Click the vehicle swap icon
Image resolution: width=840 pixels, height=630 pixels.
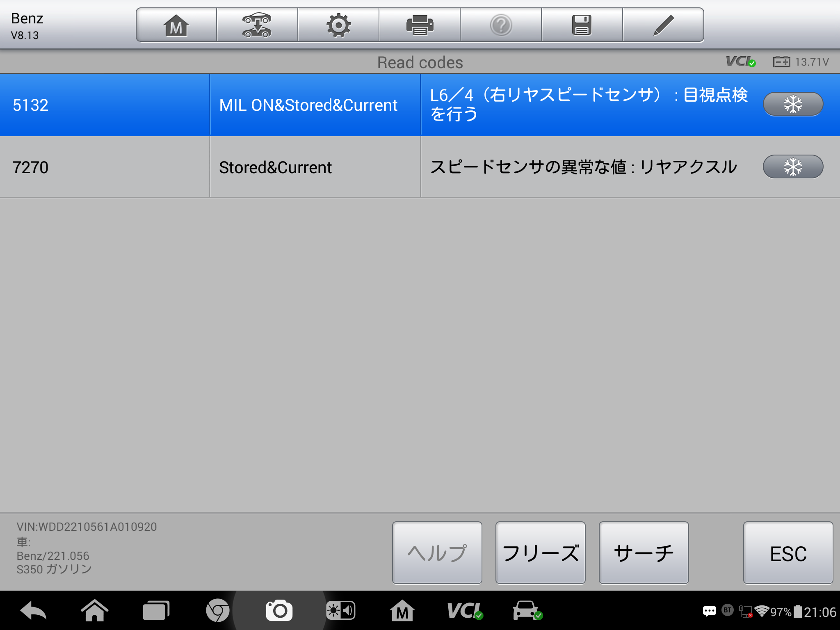pos(257,25)
